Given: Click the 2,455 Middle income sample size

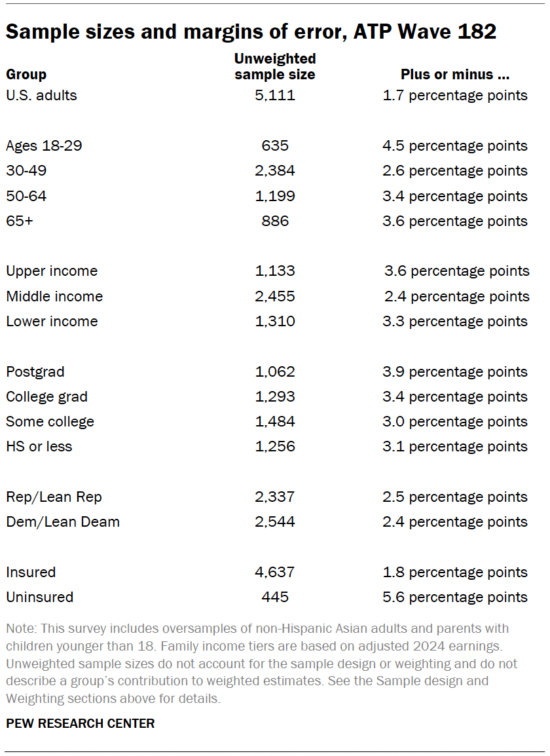Looking at the screenshot, I should [x=275, y=297].
